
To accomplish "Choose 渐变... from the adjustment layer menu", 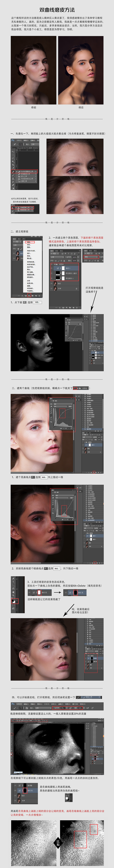I will 29,245.
